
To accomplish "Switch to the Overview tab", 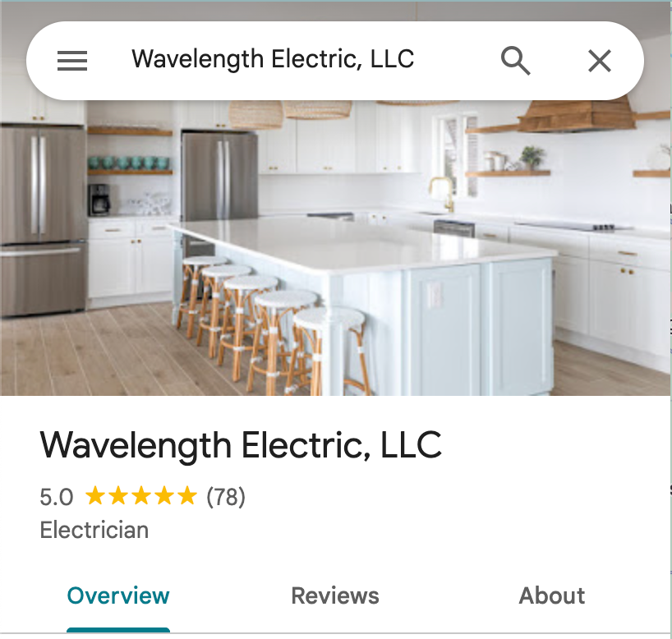I will [118, 595].
